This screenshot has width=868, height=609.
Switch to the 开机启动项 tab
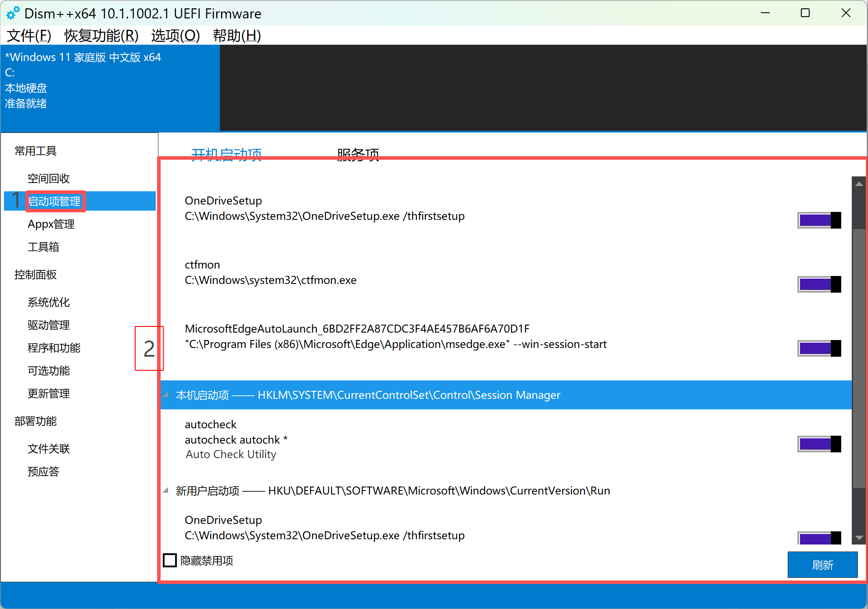pos(226,154)
